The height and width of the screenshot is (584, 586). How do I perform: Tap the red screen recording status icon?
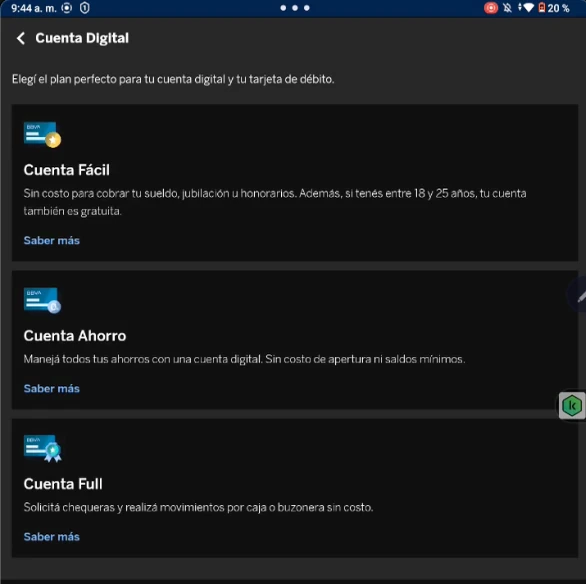pyautogui.click(x=491, y=8)
